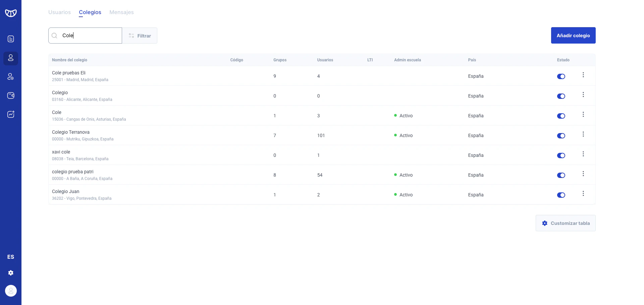Toggle the status of Cole pruebas Eli
Image resolution: width=644 pixels, height=305 pixels.
[561, 76]
